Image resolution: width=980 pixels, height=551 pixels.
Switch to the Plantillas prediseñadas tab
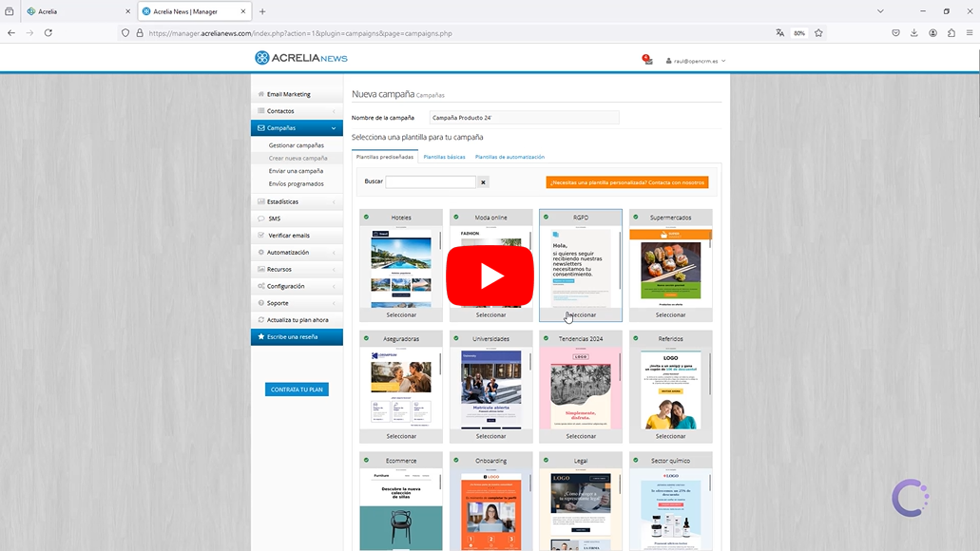coord(384,157)
